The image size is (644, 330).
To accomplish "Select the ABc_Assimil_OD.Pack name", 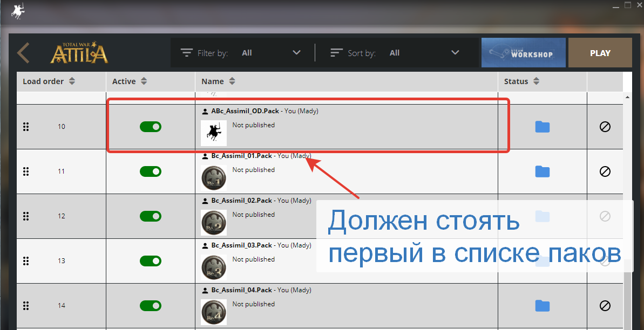I will (x=245, y=111).
